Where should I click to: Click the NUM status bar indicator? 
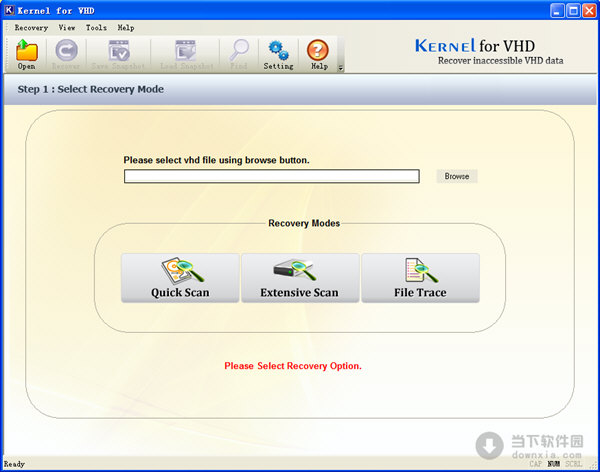[x=553, y=464]
